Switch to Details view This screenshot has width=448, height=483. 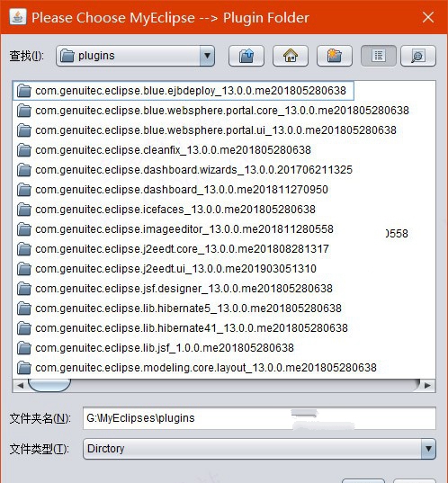click(418, 56)
